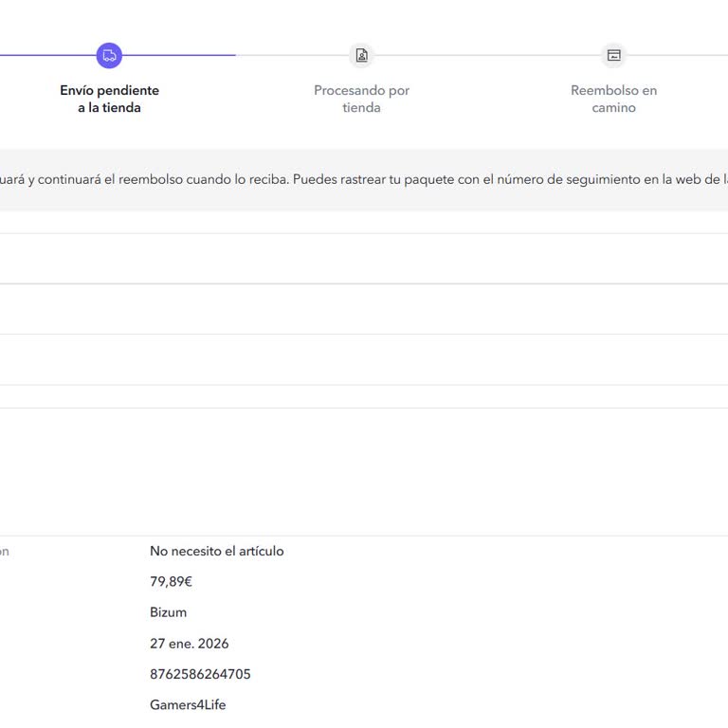Image resolution: width=728 pixels, height=728 pixels.
Task: Select the 'Procesando por tienda' step label
Action: [x=361, y=99]
